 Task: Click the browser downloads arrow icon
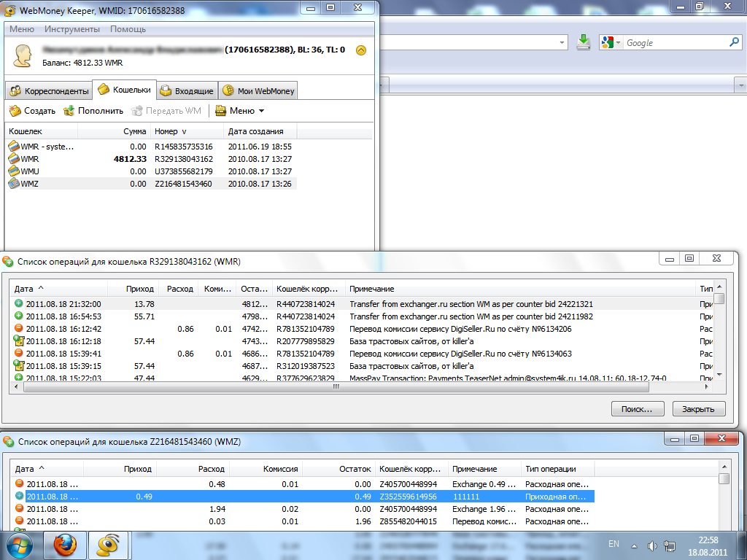click(x=583, y=42)
